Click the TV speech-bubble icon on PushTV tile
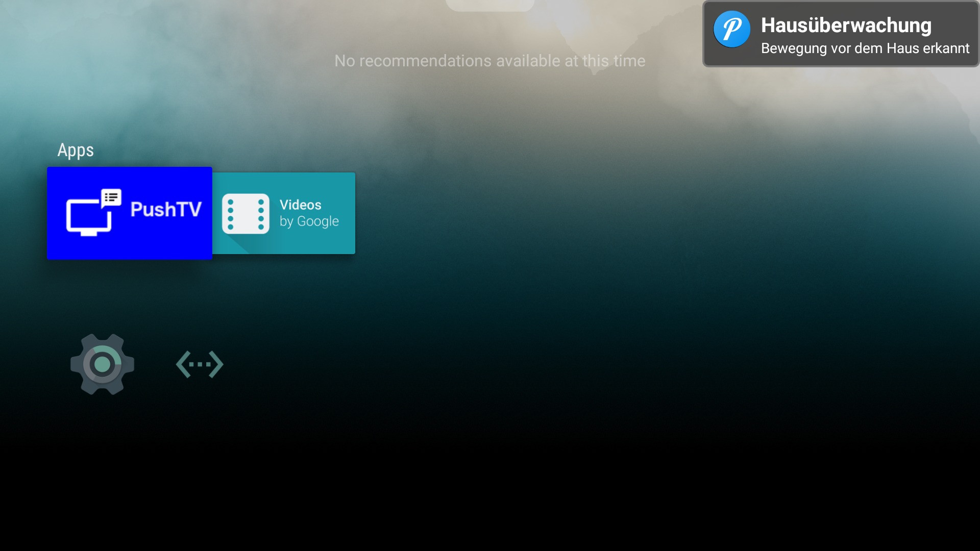Viewport: 980px width, 551px height. [94, 213]
